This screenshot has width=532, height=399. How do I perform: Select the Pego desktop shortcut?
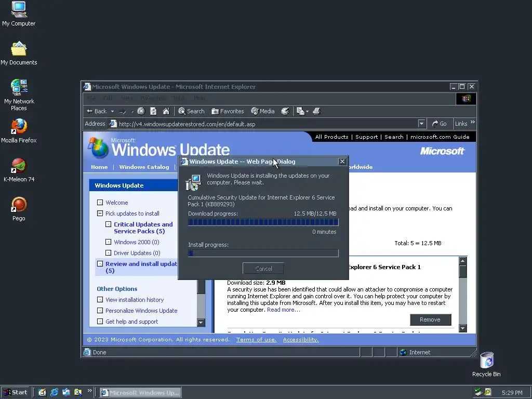[19, 209]
